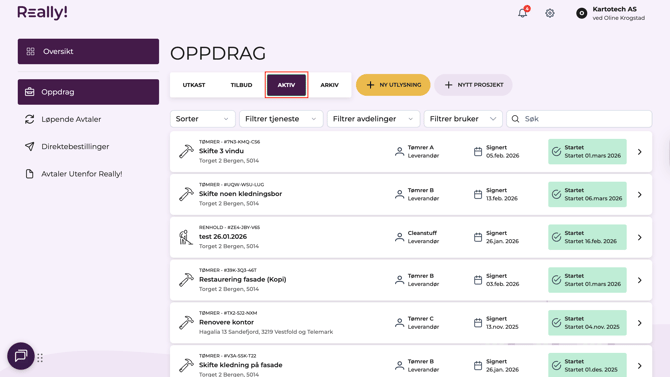
Task: Create a new listing with NY UTLYSNING
Action: pos(393,85)
